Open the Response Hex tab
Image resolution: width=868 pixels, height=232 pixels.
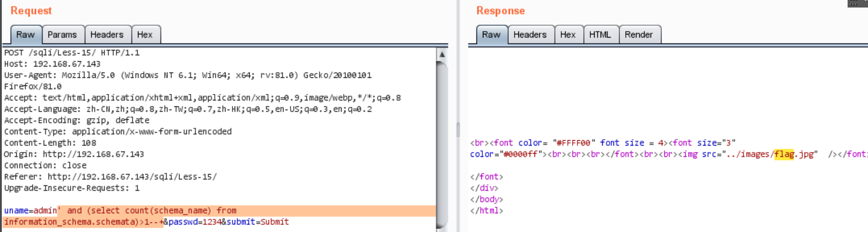coord(568,34)
